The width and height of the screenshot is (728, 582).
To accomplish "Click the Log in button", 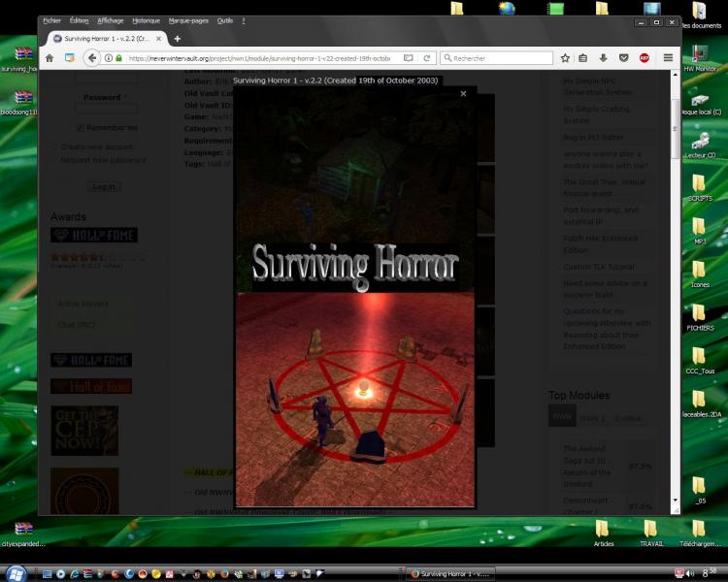I will coord(104,186).
